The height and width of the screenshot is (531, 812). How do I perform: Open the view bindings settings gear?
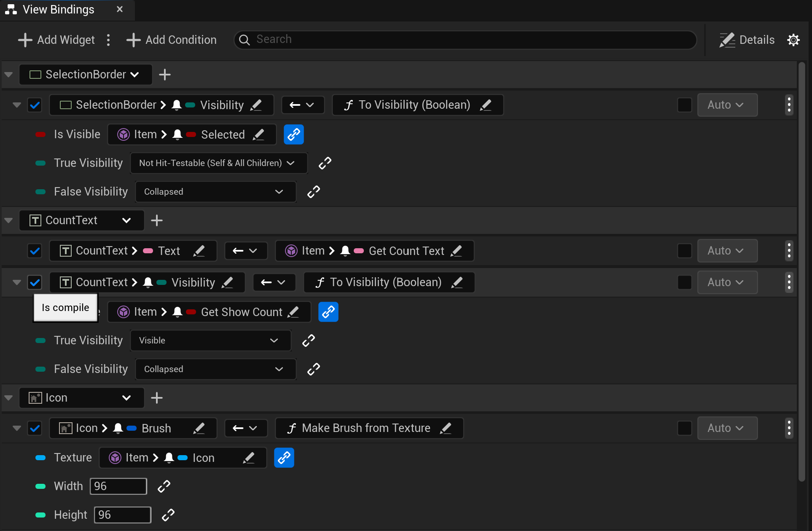click(x=793, y=40)
